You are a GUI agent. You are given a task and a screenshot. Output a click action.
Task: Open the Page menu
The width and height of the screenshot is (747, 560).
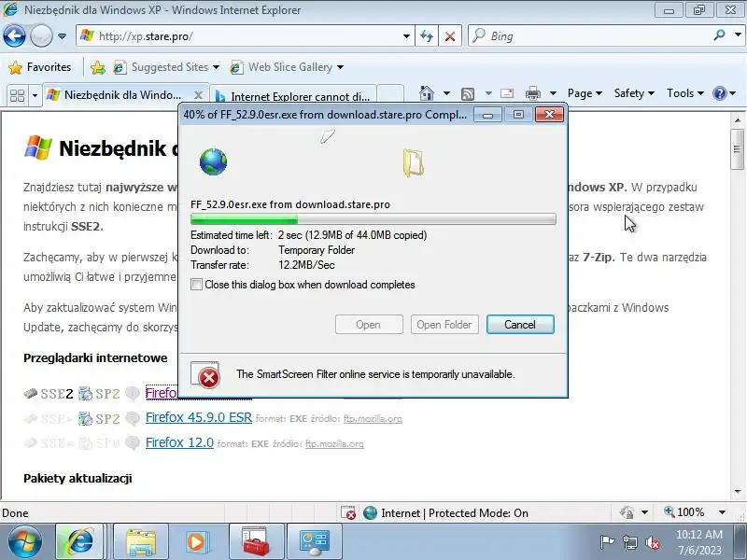pos(585,93)
